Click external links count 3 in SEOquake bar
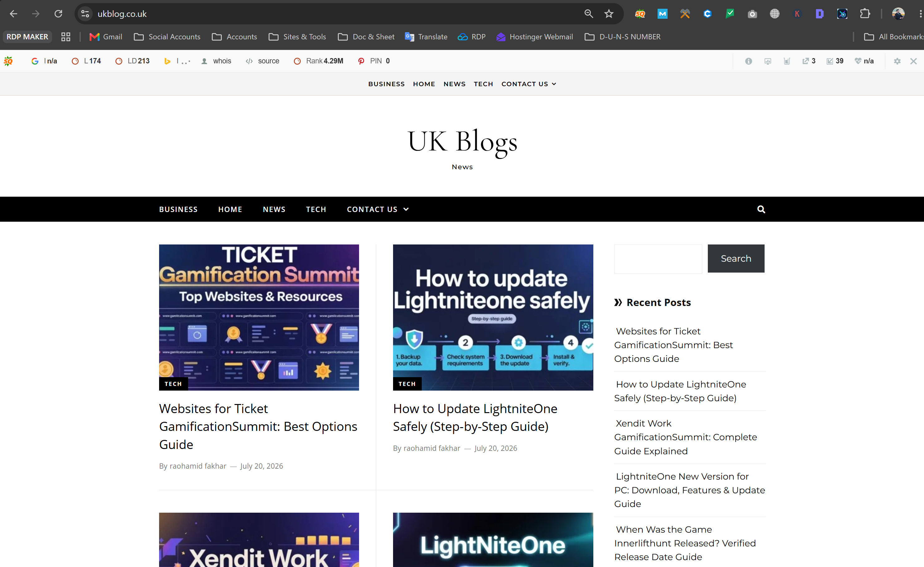 click(809, 61)
